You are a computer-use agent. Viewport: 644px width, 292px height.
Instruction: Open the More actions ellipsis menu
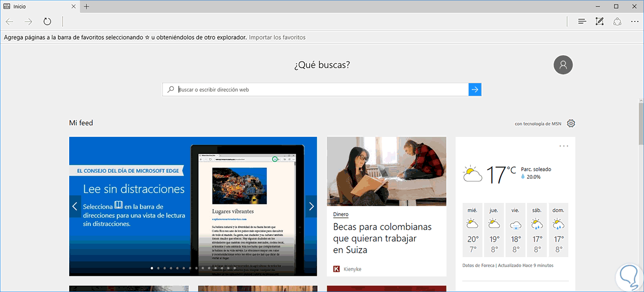635,21
